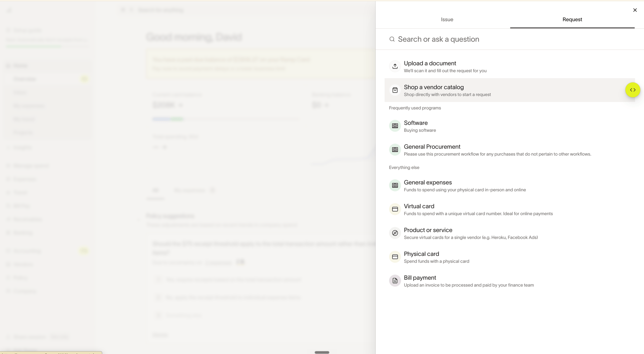
Task: Click 'Buying software' description text
Action: point(420,130)
